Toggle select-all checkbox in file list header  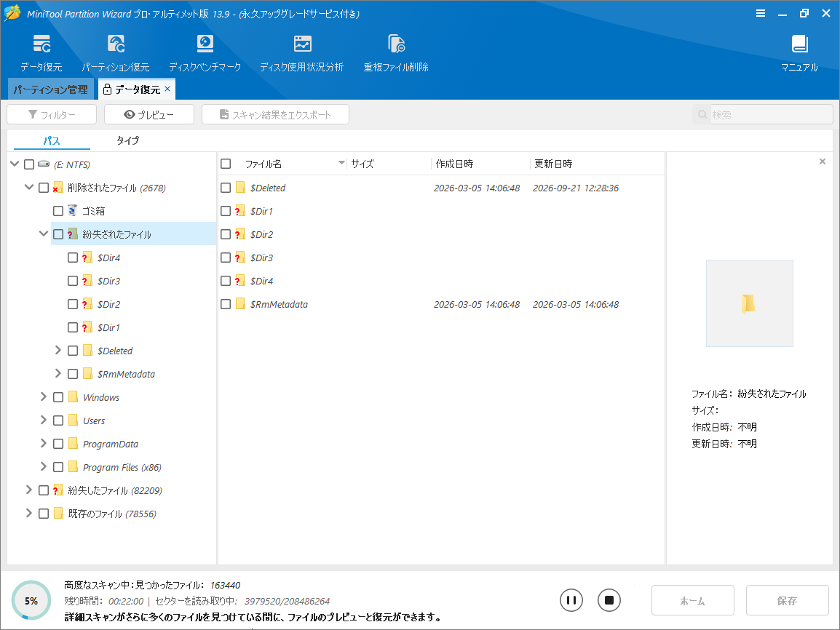coord(226,163)
